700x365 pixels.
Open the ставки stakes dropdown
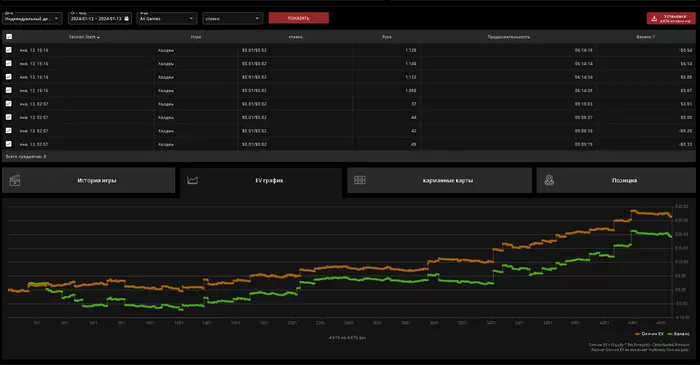[x=233, y=18]
